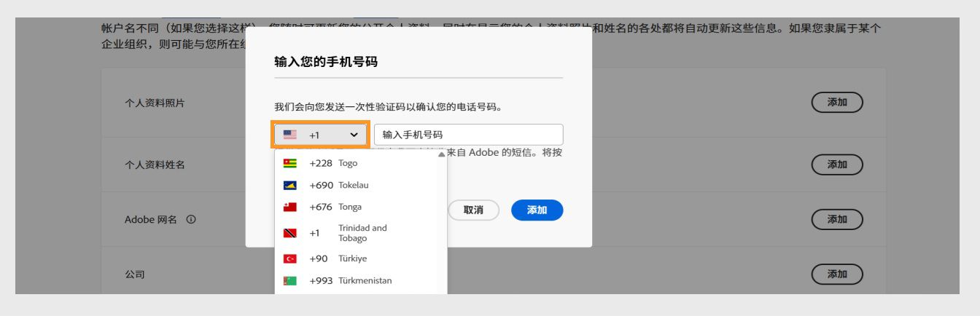Click the dropdown list scroll-up arrow
The width and height of the screenshot is (980, 316).
[440, 154]
